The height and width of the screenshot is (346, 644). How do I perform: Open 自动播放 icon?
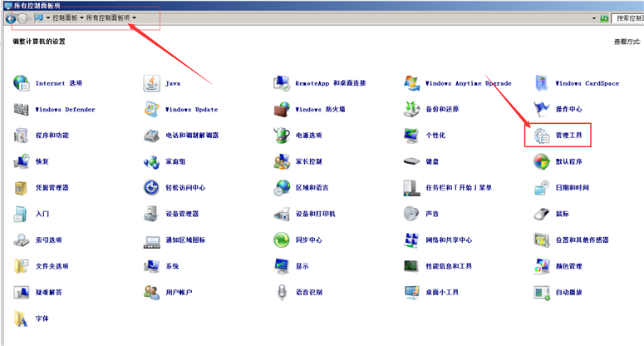click(x=542, y=293)
